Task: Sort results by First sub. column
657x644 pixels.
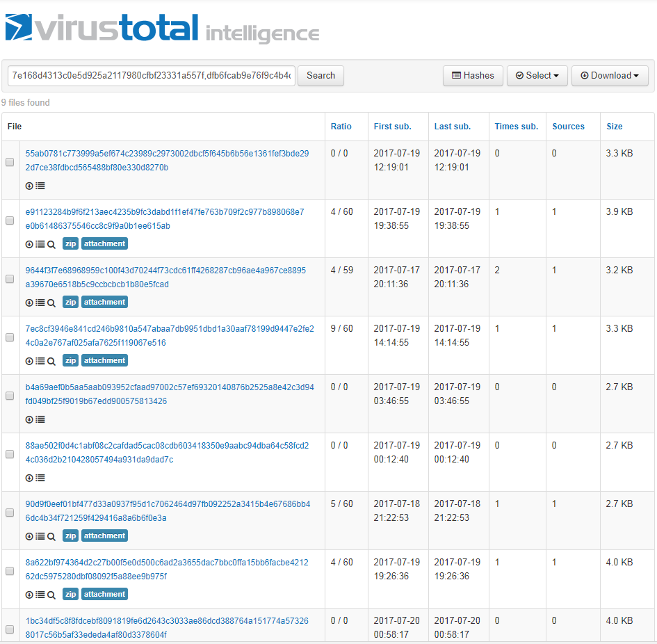Action: tap(393, 127)
